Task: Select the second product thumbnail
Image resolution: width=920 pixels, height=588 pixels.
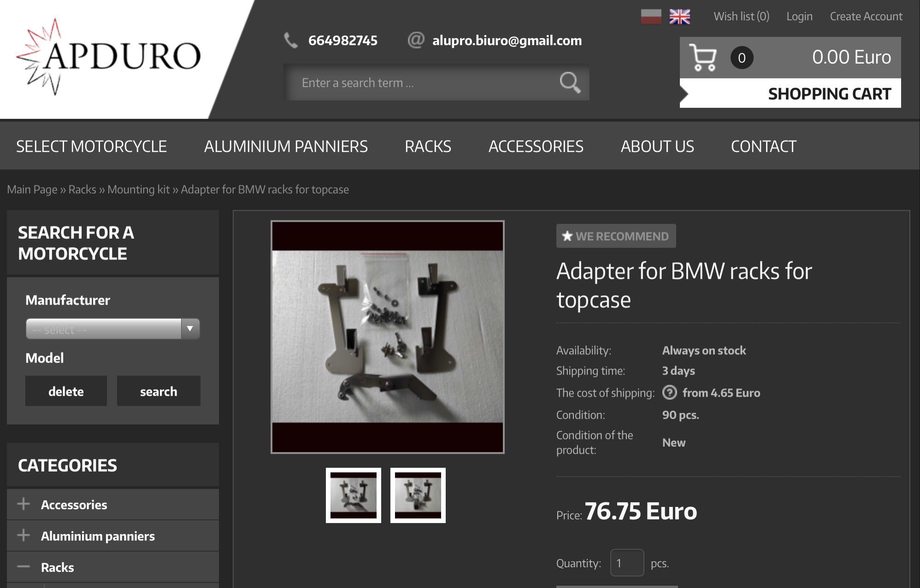Action: coord(418,495)
